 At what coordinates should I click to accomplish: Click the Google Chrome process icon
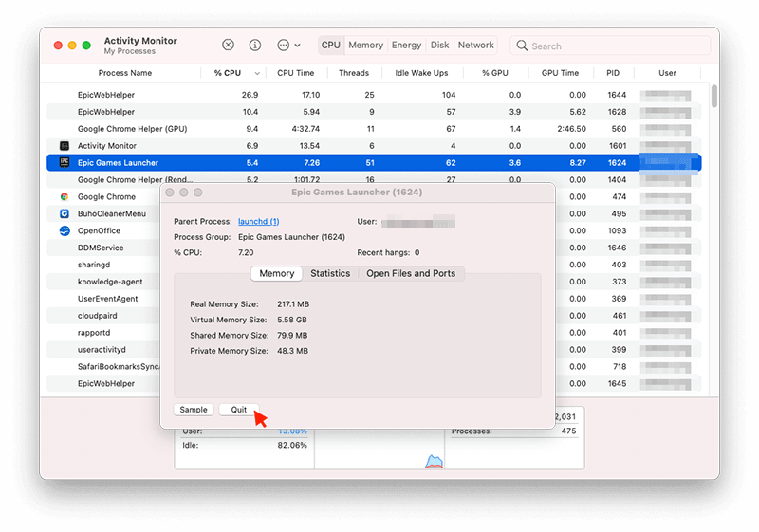click(65, 196)
